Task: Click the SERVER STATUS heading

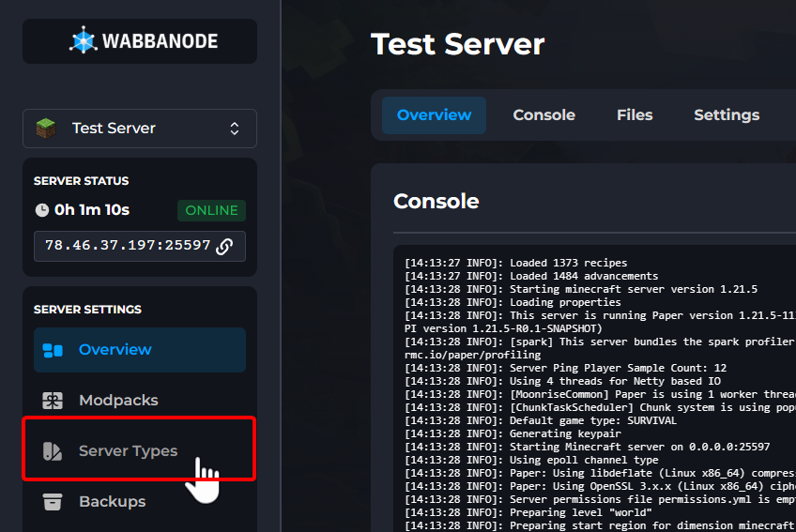Action: (82, 181)
